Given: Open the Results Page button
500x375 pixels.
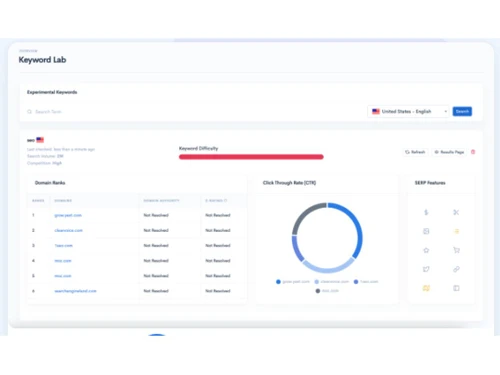Looking at the screenshot, I should tap(449, 152).
